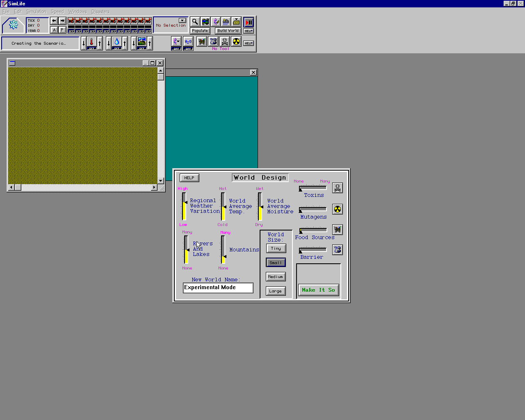The width and height of the screenshot is (525, 420).
Task: Adjust the Mountains slider
Action: click(223, 249)
